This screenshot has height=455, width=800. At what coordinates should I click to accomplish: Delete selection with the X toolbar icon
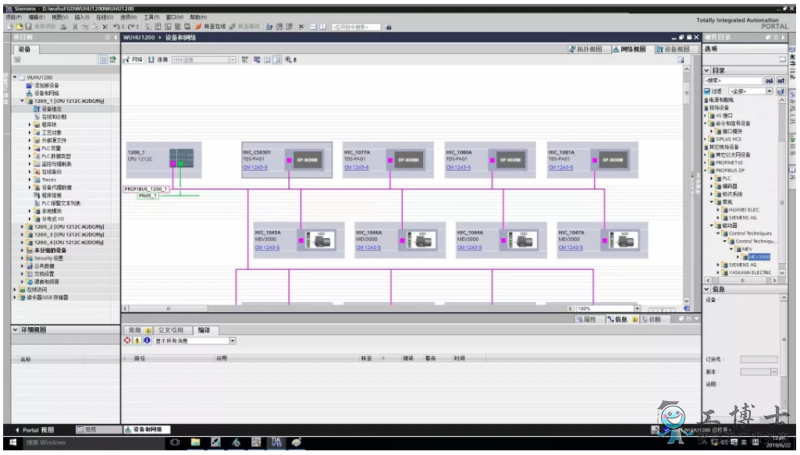click(105, 27)
